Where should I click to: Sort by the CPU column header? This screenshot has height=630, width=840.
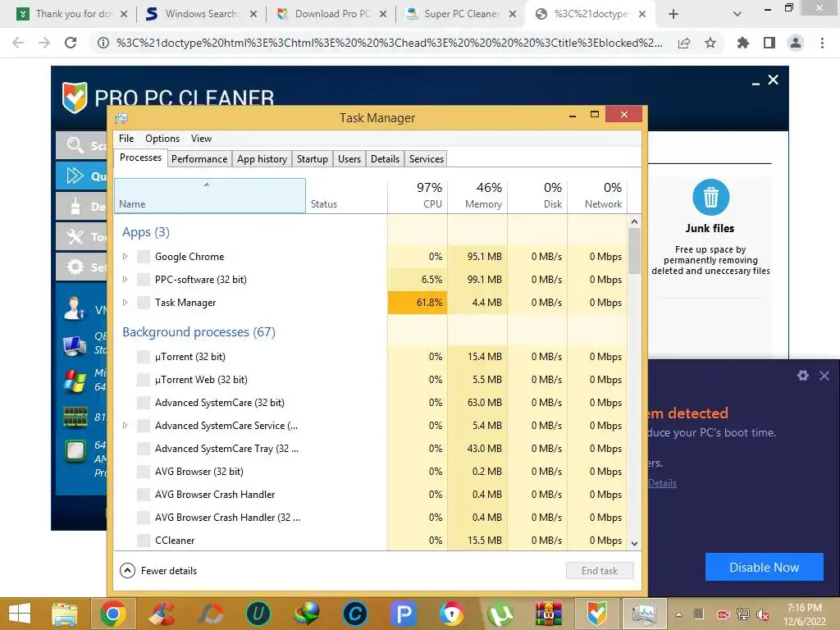(418, 196)
